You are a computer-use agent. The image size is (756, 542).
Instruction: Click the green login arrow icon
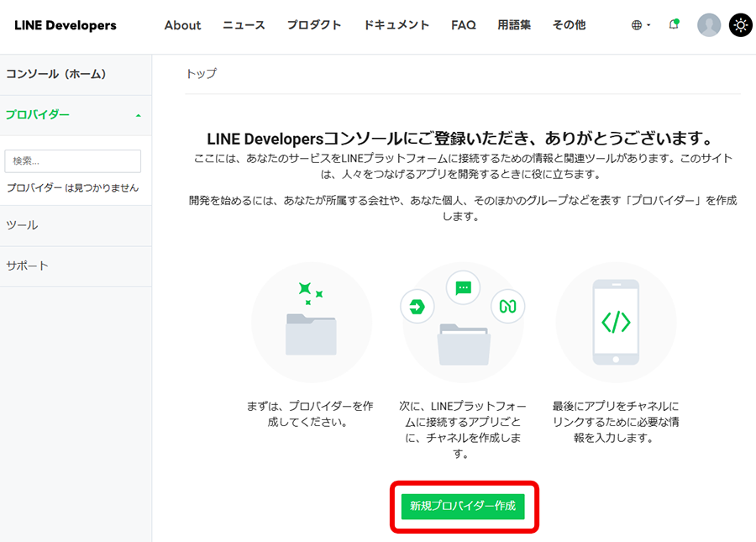click(417, 307)
